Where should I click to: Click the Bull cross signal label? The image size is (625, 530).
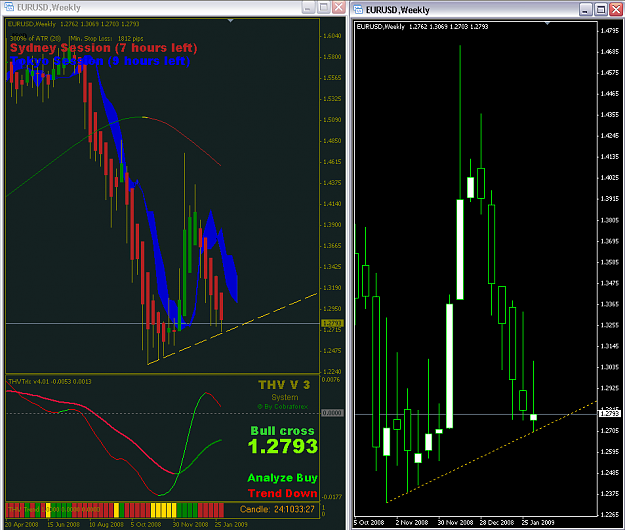pos(282,431)
